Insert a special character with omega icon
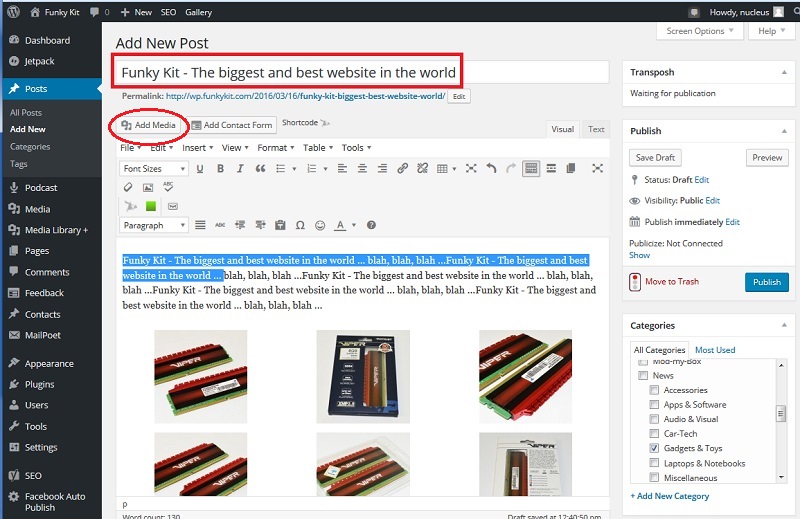The height and width of the screenshot is (519, 800). click(300, 225)
